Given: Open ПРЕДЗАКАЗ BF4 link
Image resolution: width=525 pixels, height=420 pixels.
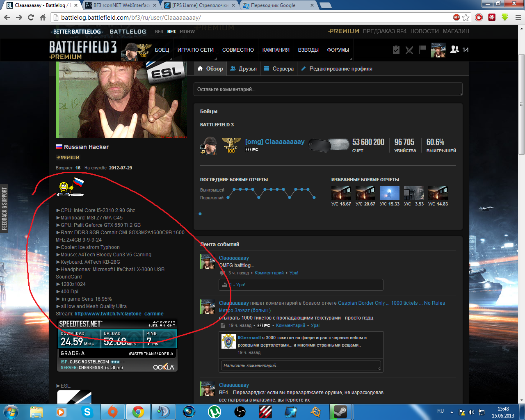Looking at the screenshot, I should click(385, 31).
